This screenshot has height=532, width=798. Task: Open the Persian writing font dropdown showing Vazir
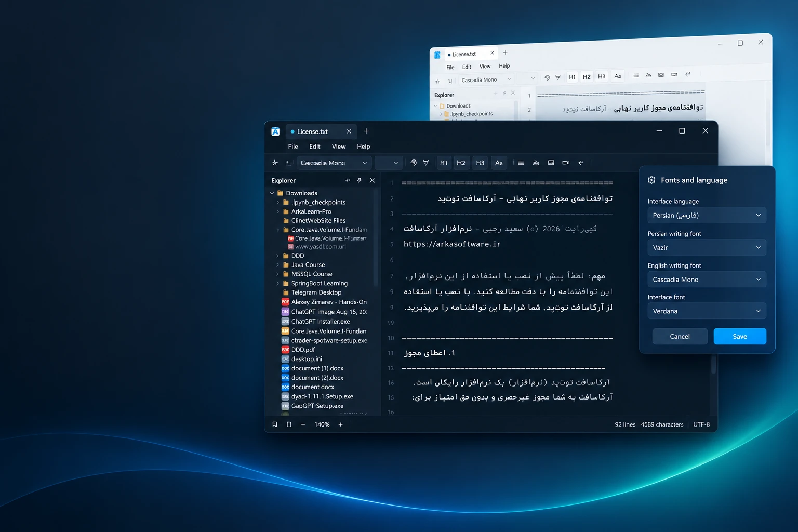click(x=707, y=247)
